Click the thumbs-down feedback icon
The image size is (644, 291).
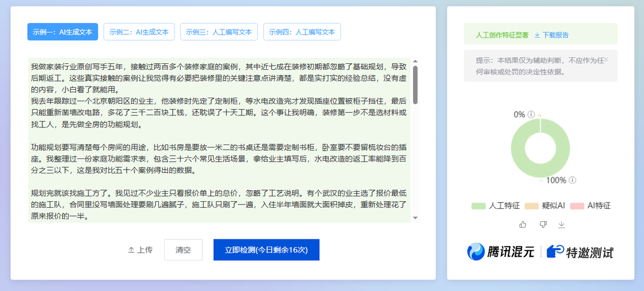click(x=543, y=224)
